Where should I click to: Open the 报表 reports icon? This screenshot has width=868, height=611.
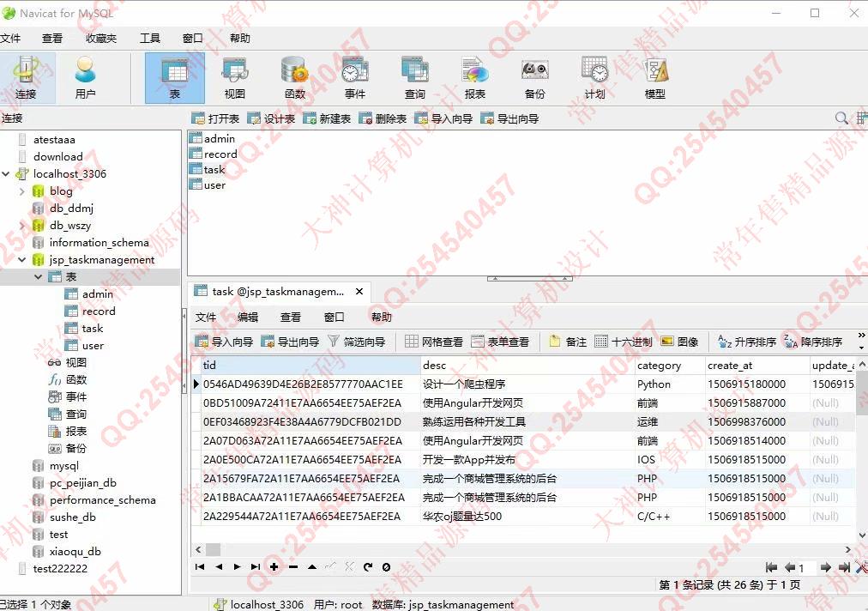(x=475, y=77)
